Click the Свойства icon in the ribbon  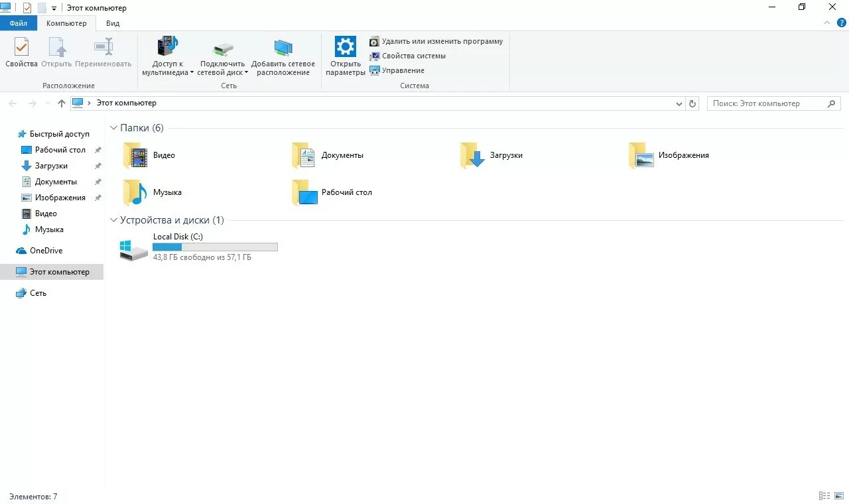pos(21,48)
